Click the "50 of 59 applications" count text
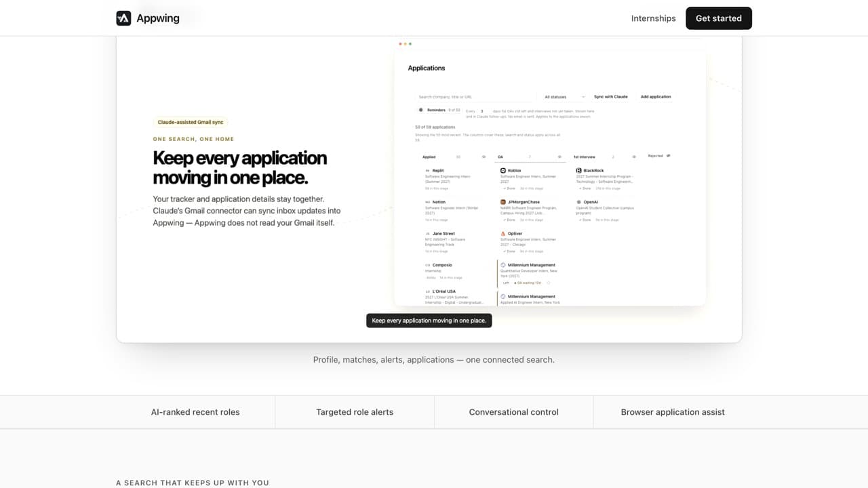868x488 pixels. click(435, 127)
